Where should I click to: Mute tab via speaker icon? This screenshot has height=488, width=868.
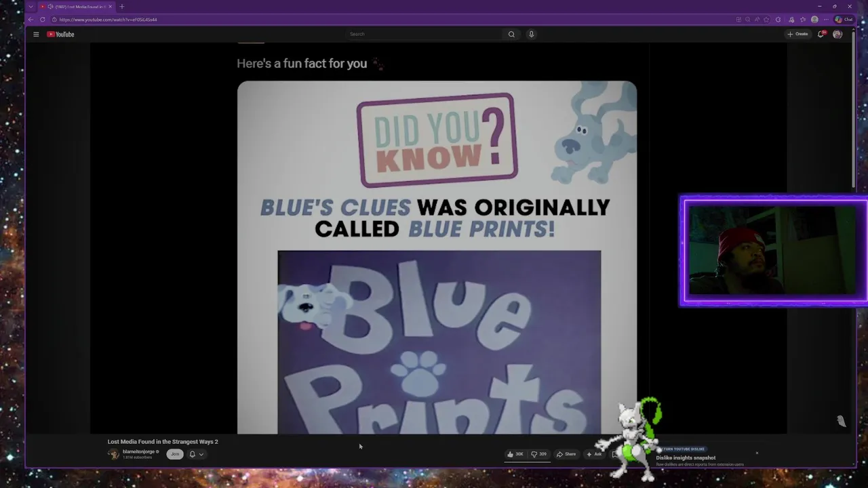51,7
